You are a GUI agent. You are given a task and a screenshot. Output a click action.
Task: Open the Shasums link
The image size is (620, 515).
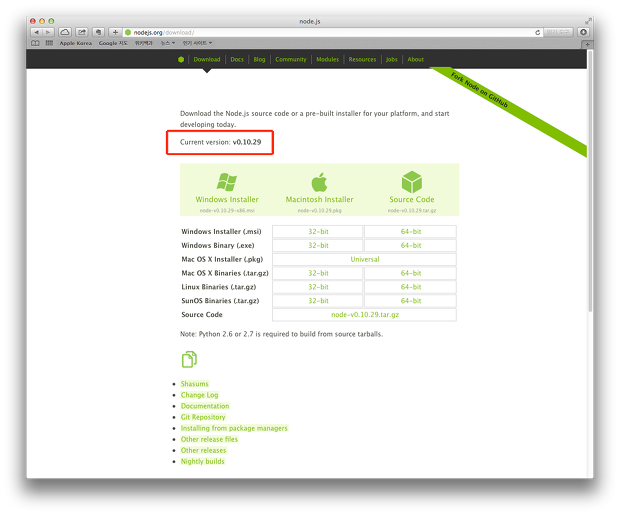(x=195, y=384)
